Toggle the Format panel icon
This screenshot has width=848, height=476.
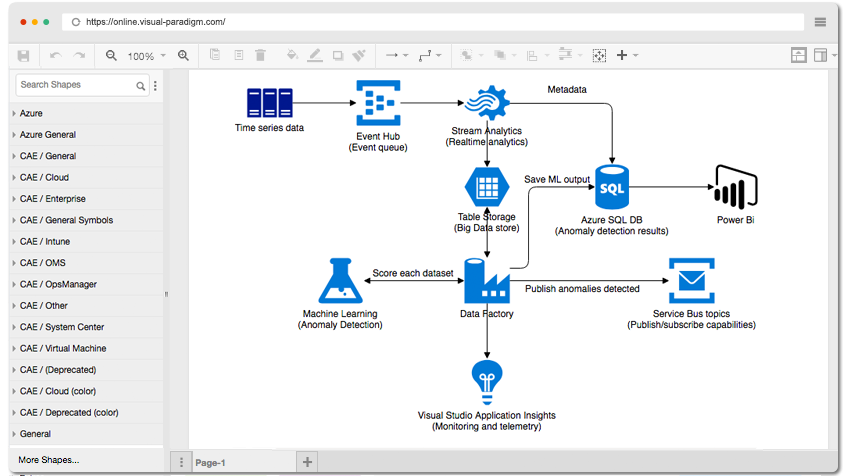coord(820,55)
